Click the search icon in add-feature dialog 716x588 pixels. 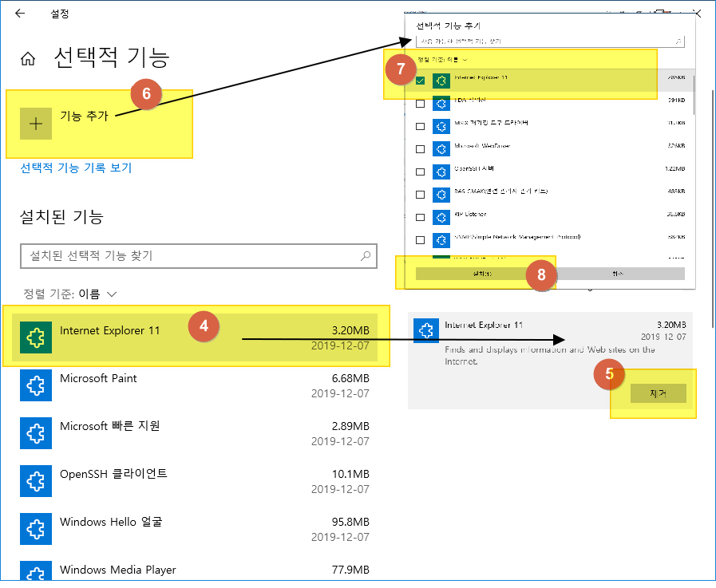pyautogui.click(x=678, y=41)
